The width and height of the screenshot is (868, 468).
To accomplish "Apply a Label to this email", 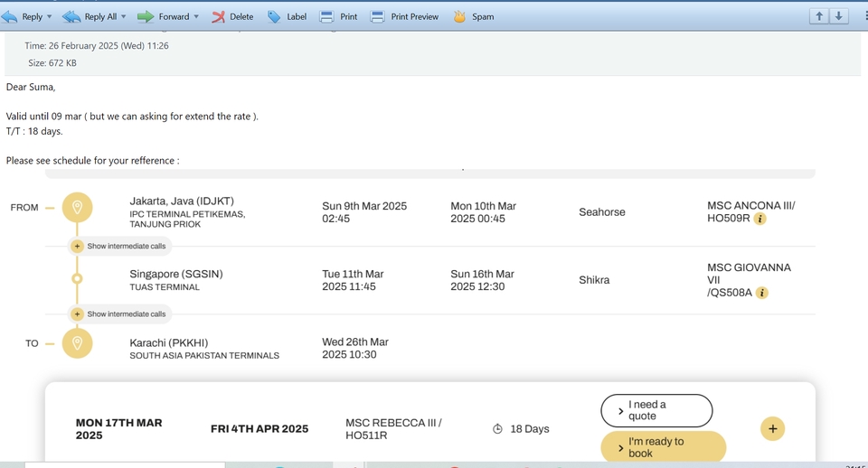I will point(288,16).
